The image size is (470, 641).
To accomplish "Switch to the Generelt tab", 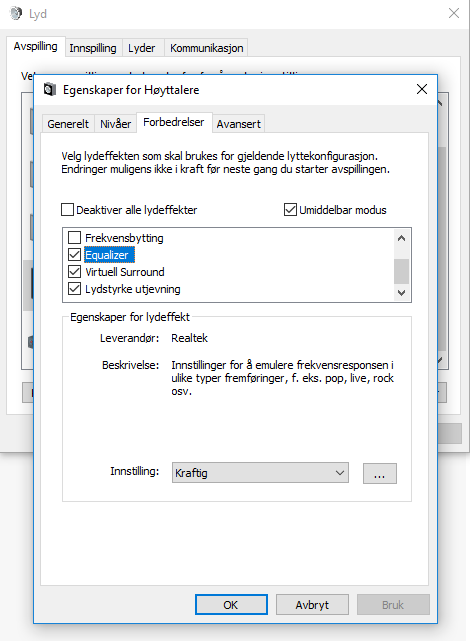I will pos(68,124).
